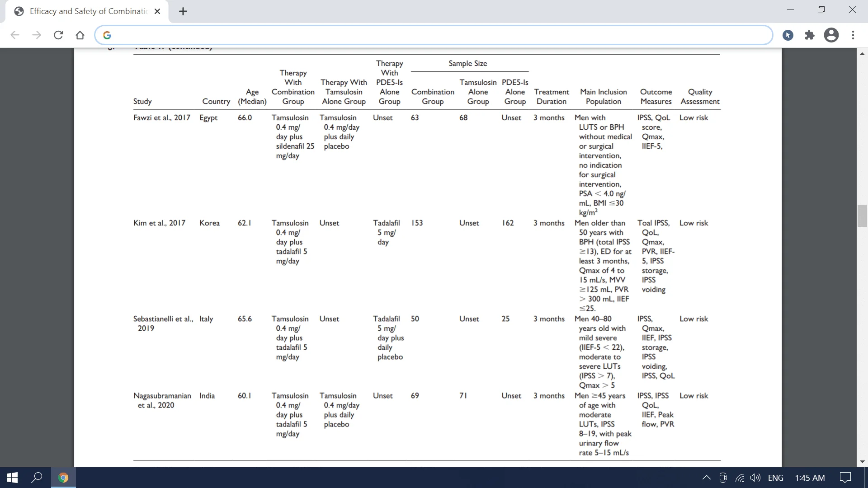
Task: Open the Windows Start menu
Action: (12, 478)
